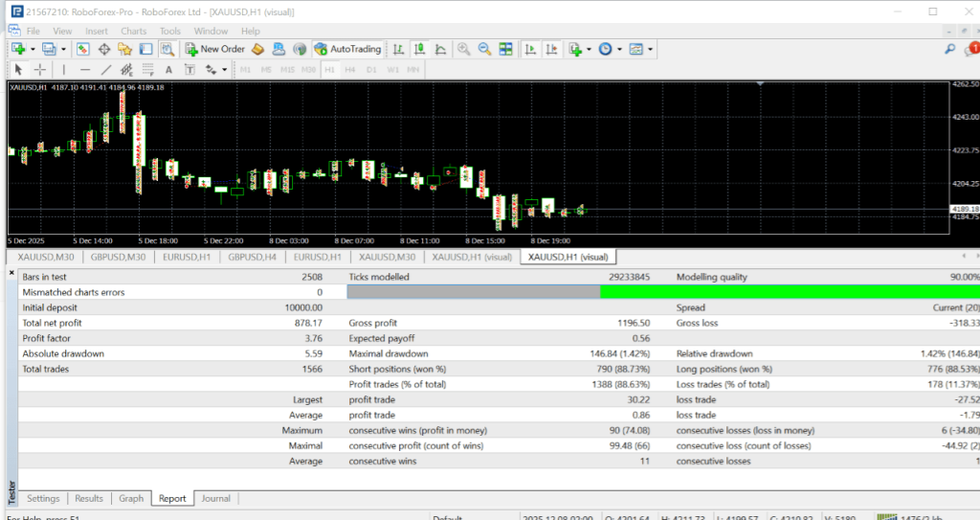
Task: Switch to EURUSD,H1 first chart tab
Action: [x=187, y=257]
